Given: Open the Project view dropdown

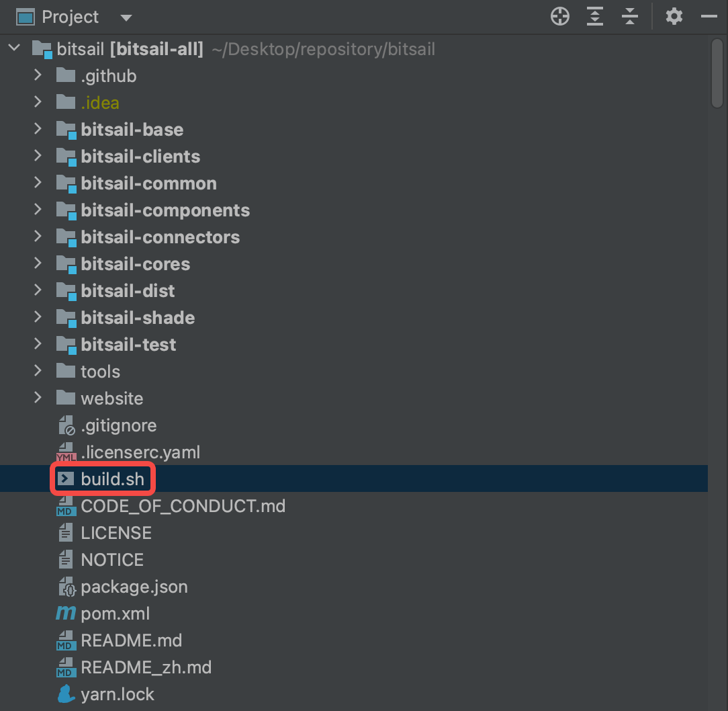Looking at the screenshot, I should tap(126, 17).
